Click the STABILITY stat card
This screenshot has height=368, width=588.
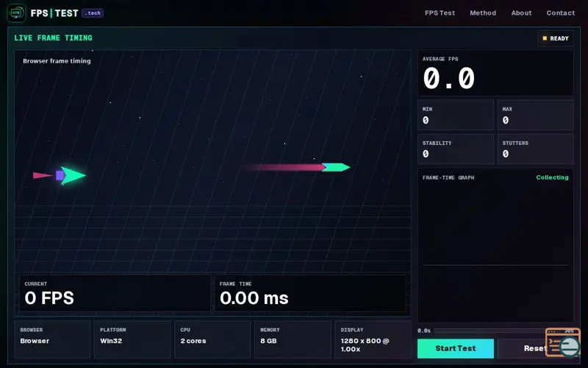pyautogui.click(x=456, y=149)
